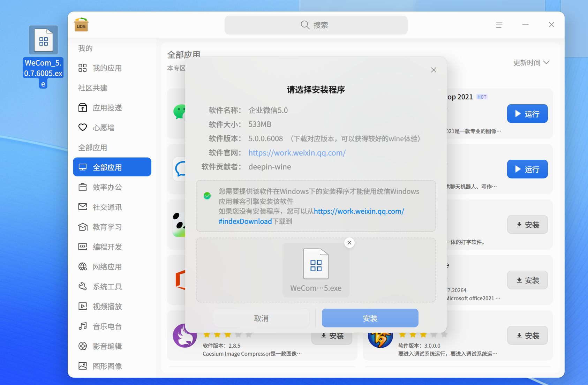Screen dimensions: 588x385
Task: Click the briefcase icon for 效率办公
Action: coord(83,187)
